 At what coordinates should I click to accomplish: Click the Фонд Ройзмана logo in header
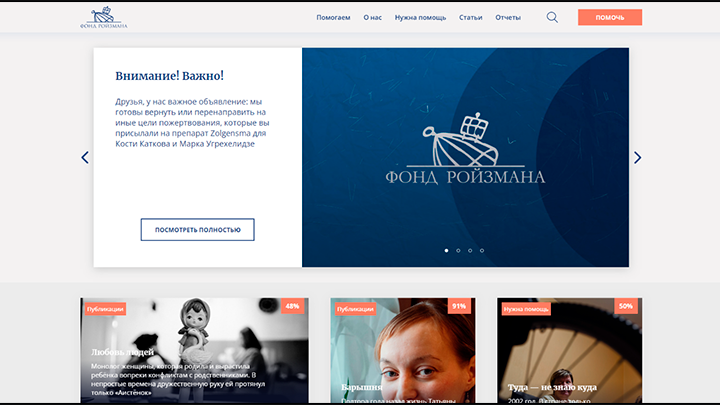tap(104, 17)
